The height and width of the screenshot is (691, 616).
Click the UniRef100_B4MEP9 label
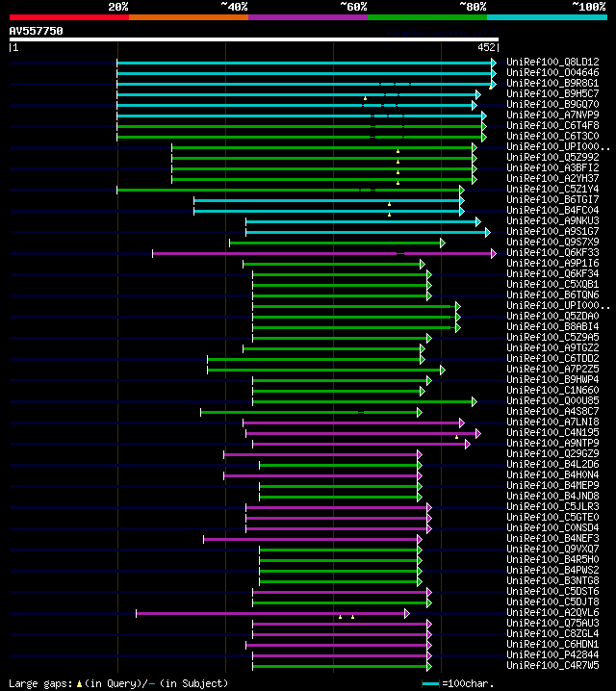(552, 485)
